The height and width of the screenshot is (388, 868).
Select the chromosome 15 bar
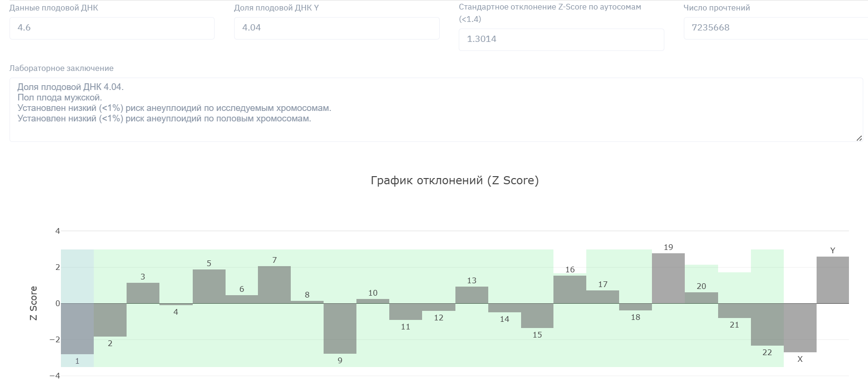coord(537,316)
